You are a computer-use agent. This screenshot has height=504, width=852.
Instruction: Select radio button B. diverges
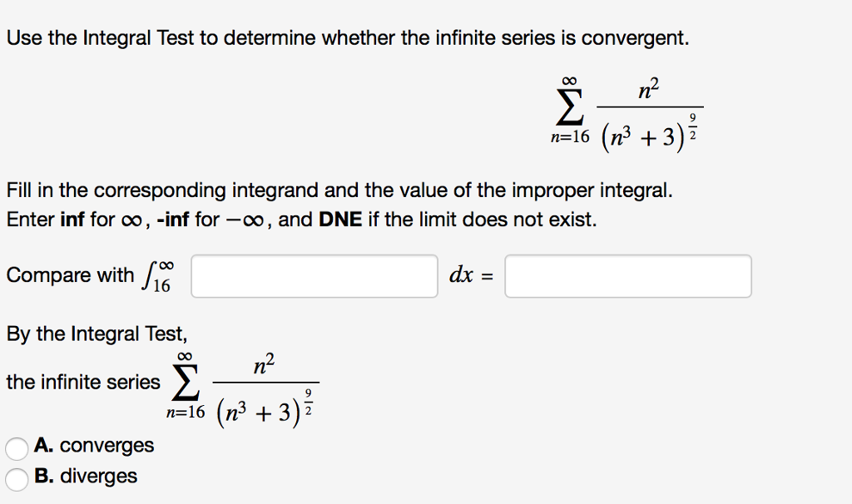click(16, 477)
